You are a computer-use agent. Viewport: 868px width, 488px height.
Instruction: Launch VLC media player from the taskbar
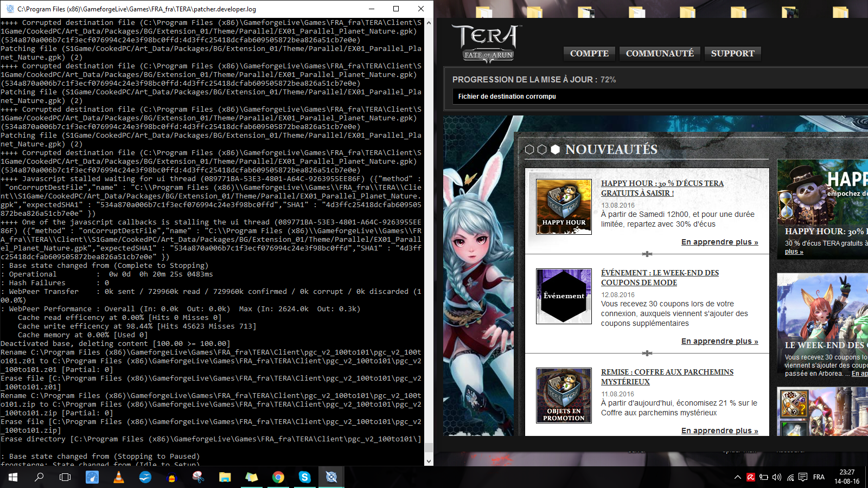click(118, 477)
